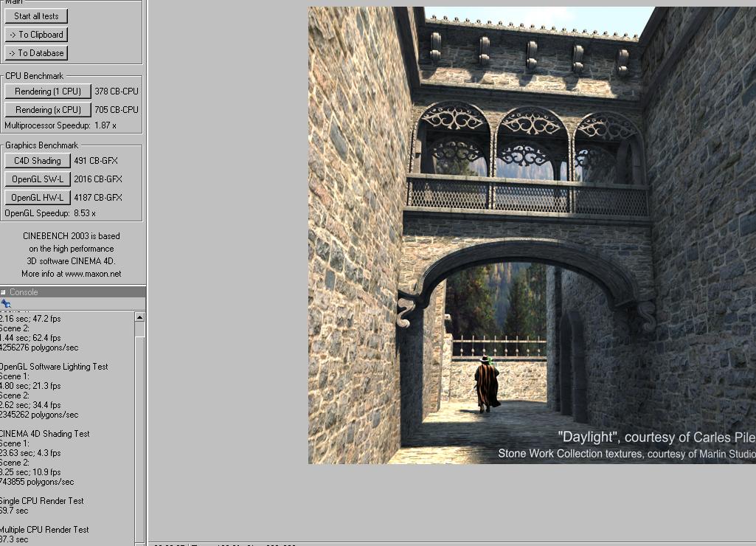Click the small square icon beside Console title
The image size is (756, 546).
[x=4, y=291]
